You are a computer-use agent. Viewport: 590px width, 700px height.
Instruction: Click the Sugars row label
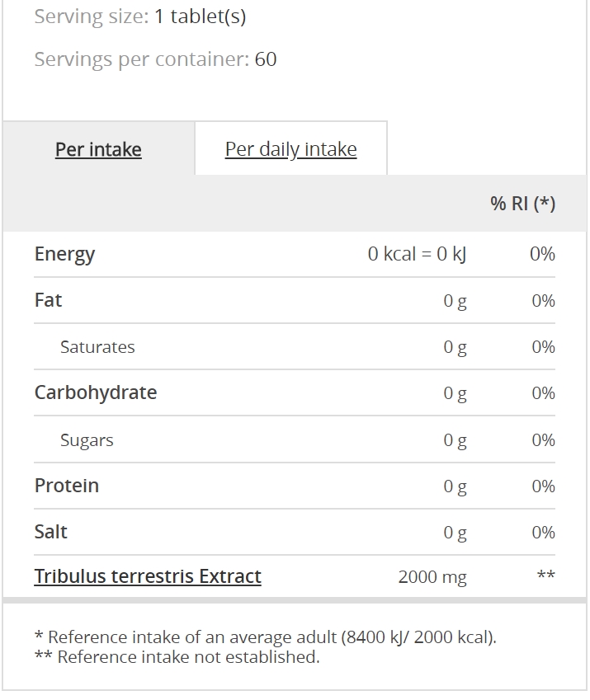(x=87, y=440)
